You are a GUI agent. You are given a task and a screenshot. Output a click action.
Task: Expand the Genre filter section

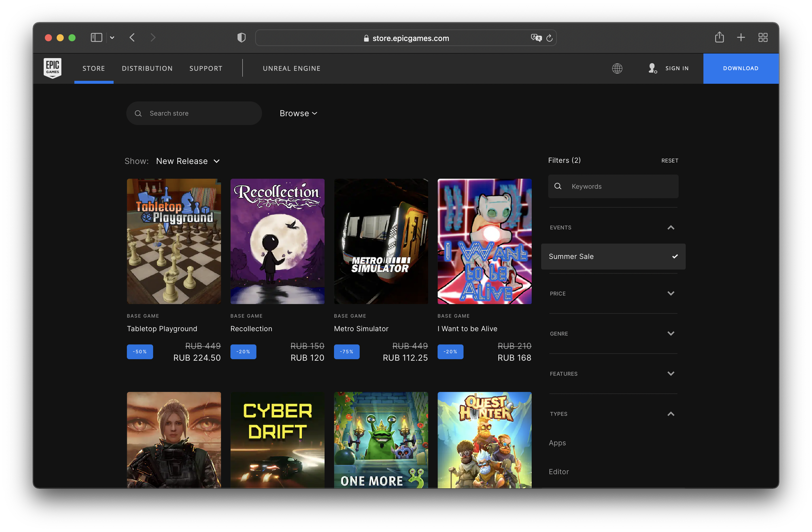click(613, 334)
